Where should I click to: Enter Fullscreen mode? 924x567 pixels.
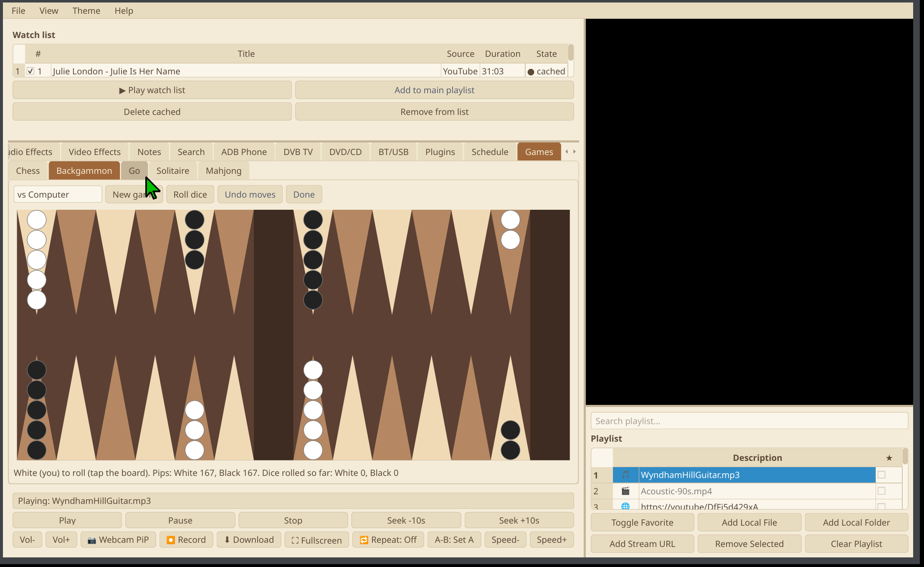pos(316,540)
